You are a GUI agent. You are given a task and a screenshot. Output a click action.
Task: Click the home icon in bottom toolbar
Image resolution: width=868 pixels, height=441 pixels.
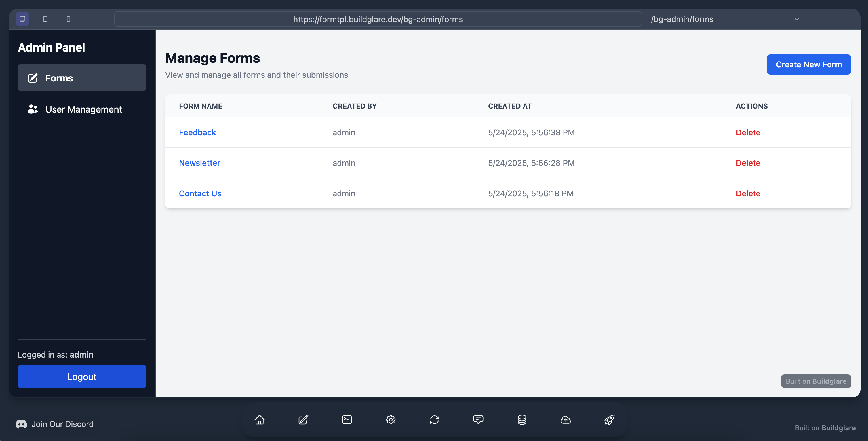[260, 419]
